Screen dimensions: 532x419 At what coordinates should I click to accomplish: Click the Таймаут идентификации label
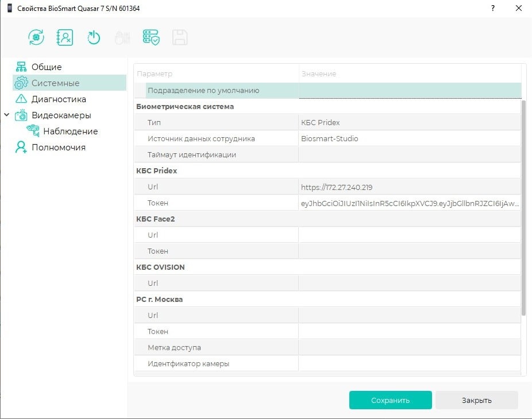pyautogui.click(x=192, y=154)
